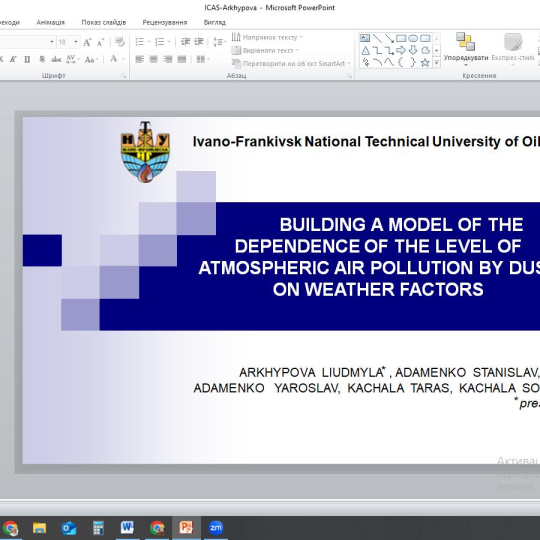The height and width of the screenshot is (540, 540).
Task: Open the Рецензування ribbon tab
Action: click(165, 22)
